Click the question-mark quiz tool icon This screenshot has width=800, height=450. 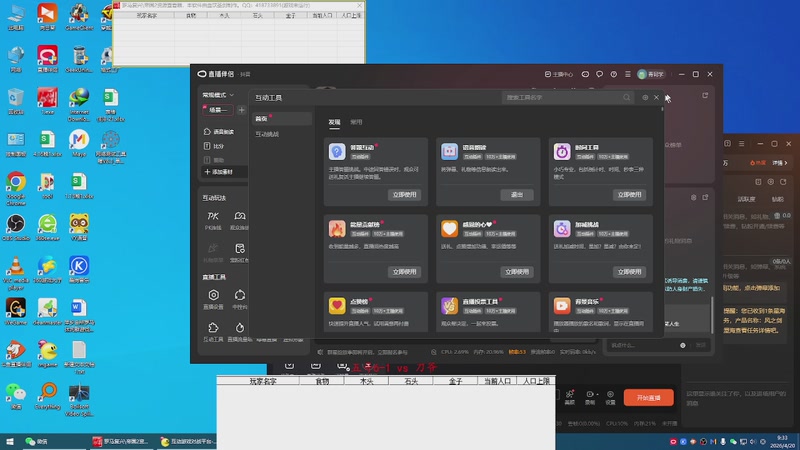click(x=337, y=152)
